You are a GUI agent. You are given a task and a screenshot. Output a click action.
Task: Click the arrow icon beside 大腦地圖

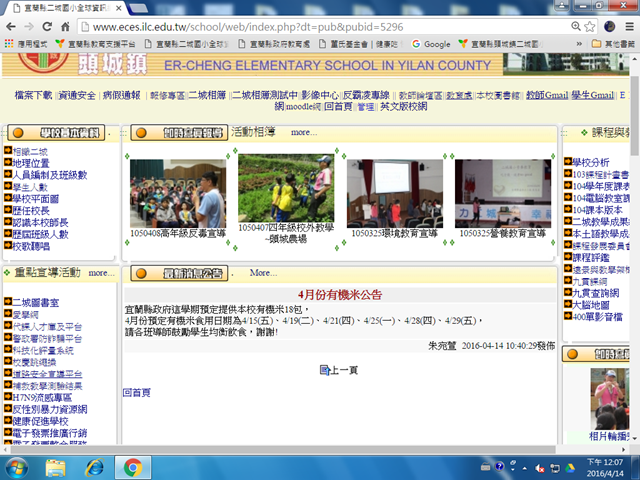tap(568, 304)
